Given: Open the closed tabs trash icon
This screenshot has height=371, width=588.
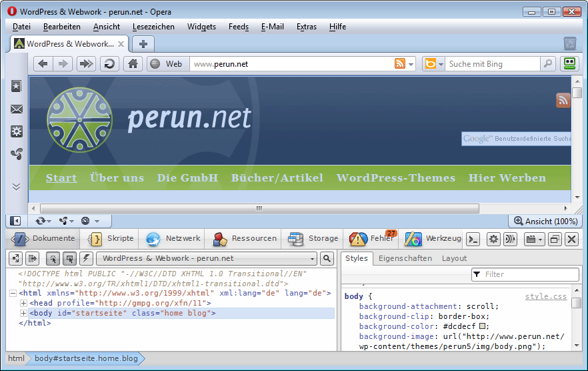Looking at the screenshot, I should pyautogui.click(x=570, y=44).
